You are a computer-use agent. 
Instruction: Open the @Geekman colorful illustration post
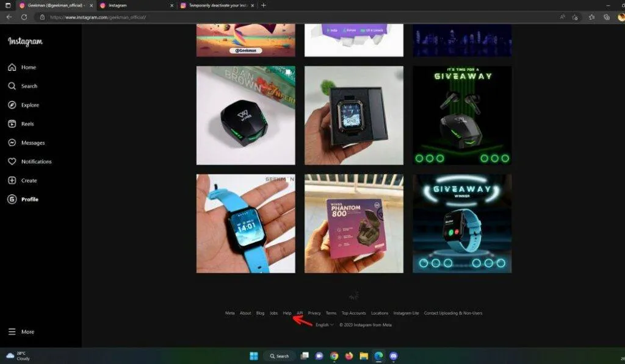(x=246, y=40)
